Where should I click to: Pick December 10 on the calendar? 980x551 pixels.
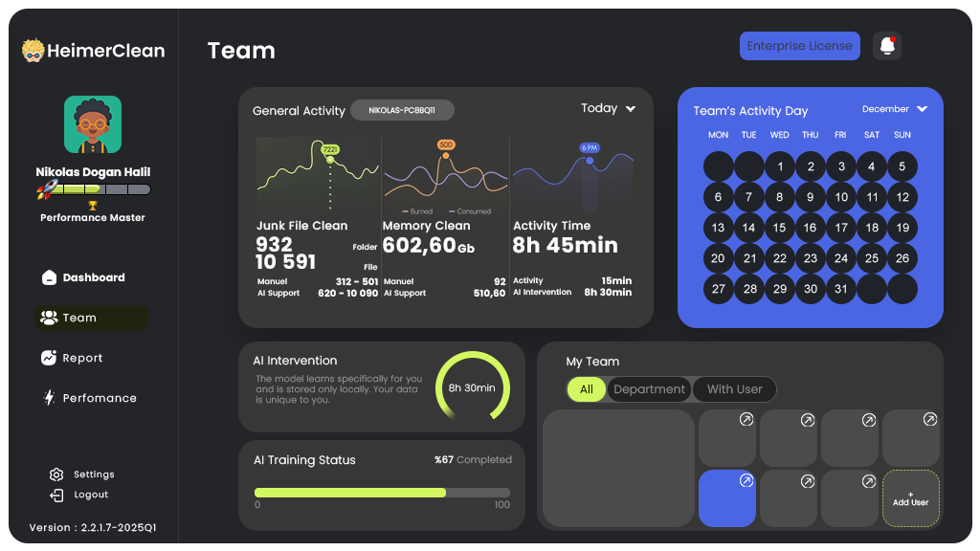click(840, 197)
